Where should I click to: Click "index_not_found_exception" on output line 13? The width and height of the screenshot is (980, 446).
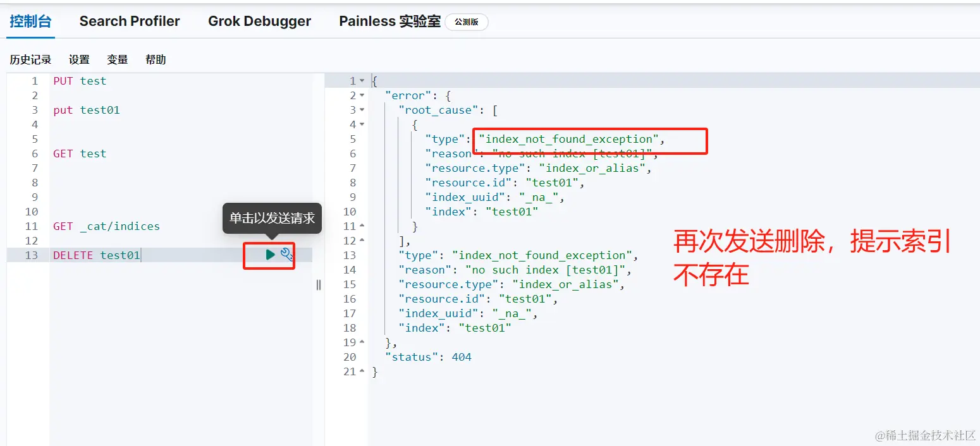[542, 255]
